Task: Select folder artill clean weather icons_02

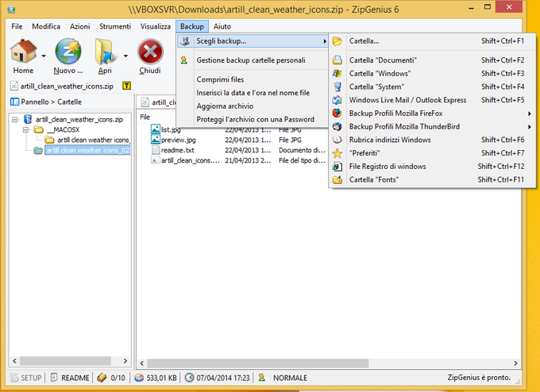Action: pos(88,150)
